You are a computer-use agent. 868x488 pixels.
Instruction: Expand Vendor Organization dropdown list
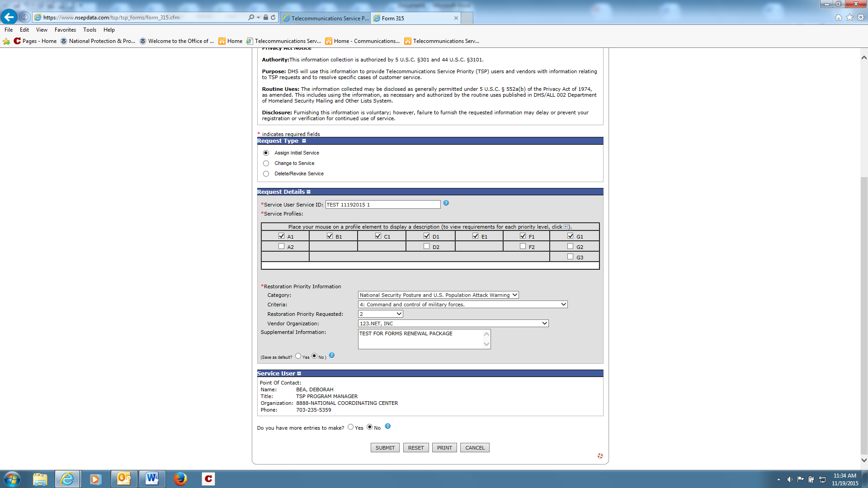click(x=453, y=324)
